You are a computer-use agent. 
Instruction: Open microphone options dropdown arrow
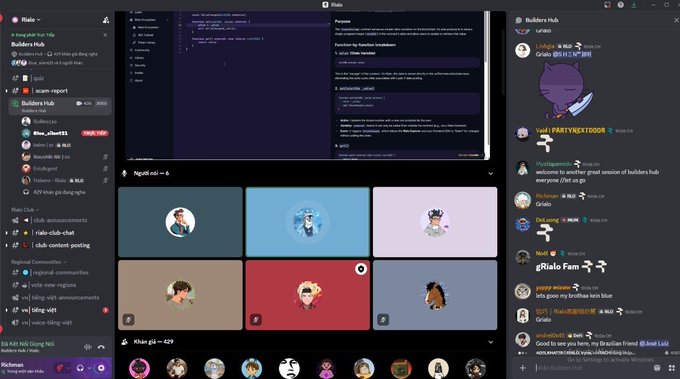pyautogui.click(x=69, y=368)
